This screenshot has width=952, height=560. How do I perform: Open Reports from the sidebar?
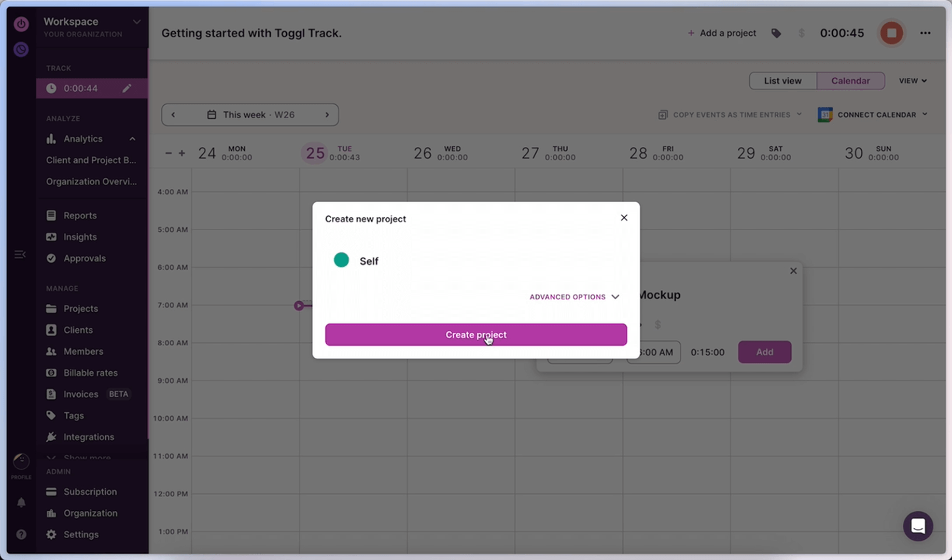coord(80,215)
